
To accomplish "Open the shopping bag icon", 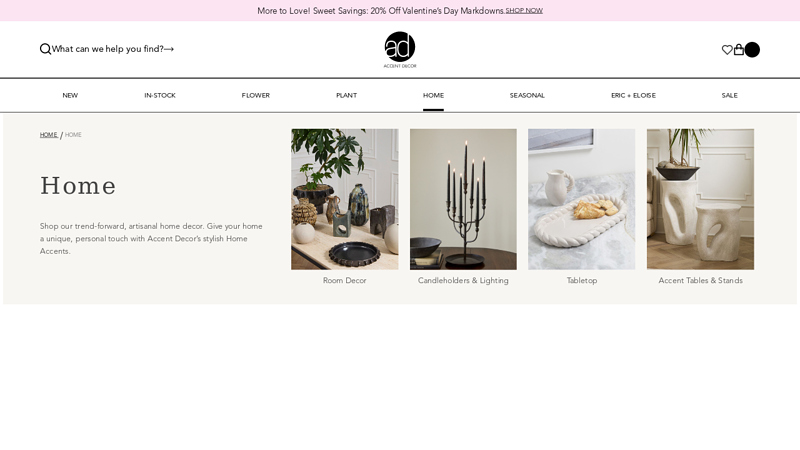I will click(x=739, y=49).
